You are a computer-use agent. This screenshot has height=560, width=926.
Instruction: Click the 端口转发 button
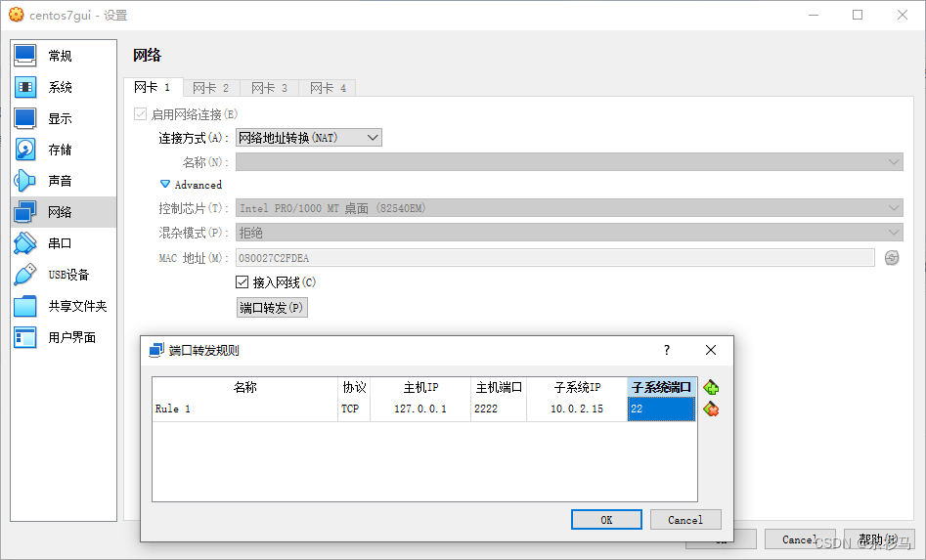[x=272, y=308]
